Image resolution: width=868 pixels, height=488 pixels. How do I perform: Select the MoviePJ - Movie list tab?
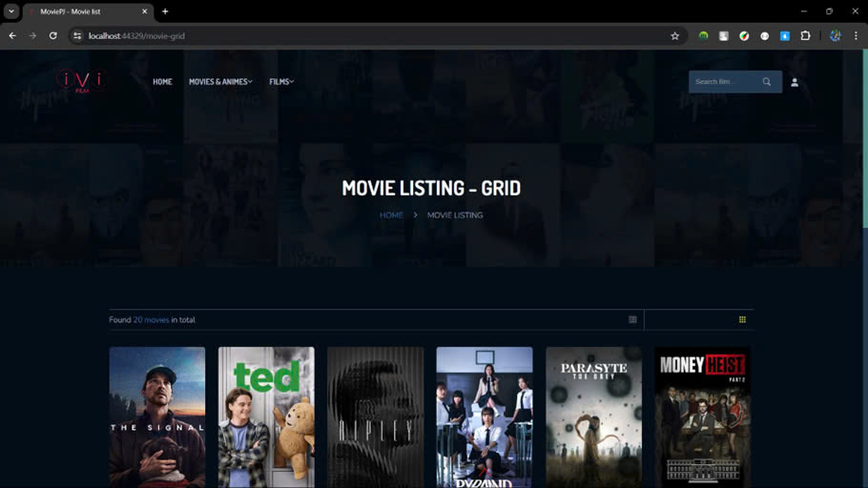coord(86,11)
